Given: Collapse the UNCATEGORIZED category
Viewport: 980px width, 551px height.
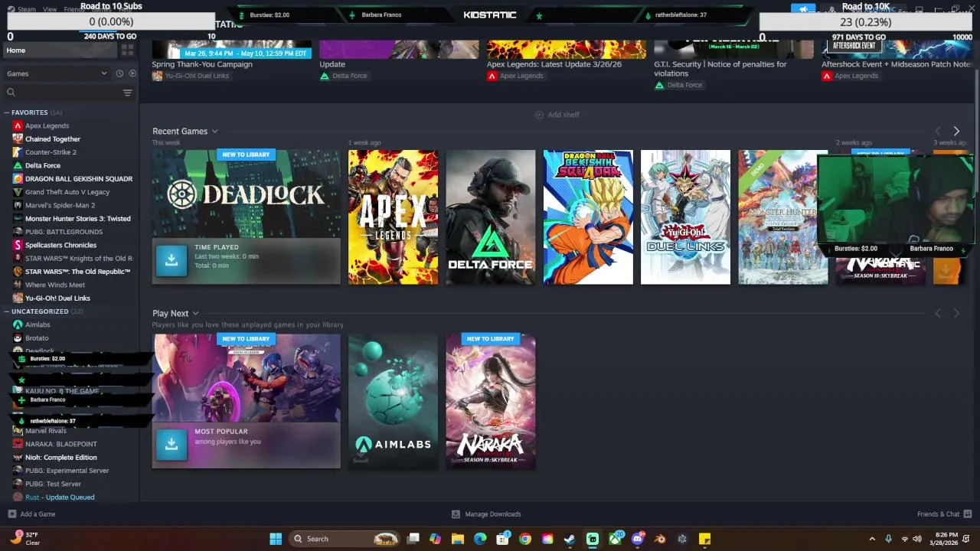Looking at the screenshot, I should click(x=7, y=311).
